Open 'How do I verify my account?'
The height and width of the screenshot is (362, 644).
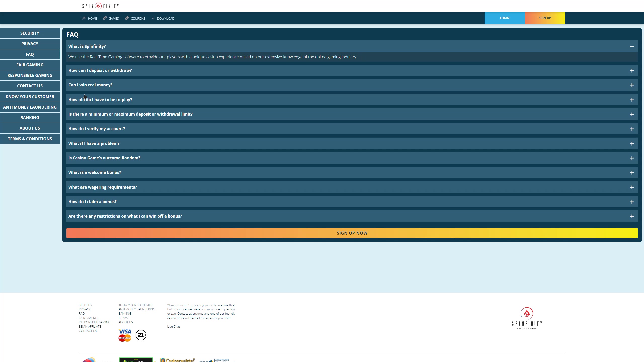click(97, 129)
